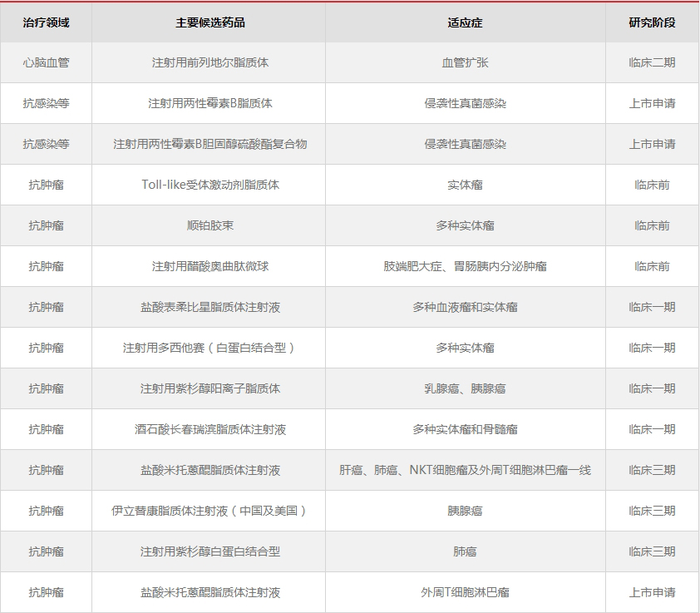
Task: Click 盐酸表柔比星脂质体注射液 drug name
Action: [210, 307]
